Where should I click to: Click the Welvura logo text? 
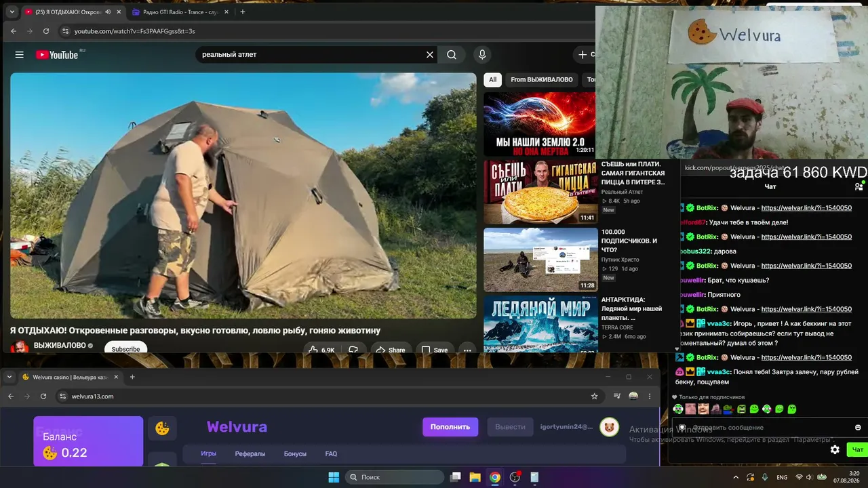click(x=237, y=427)
